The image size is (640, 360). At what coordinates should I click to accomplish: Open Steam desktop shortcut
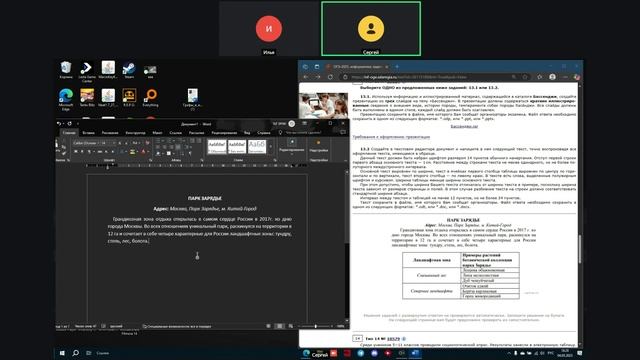(x=129, y=69)
